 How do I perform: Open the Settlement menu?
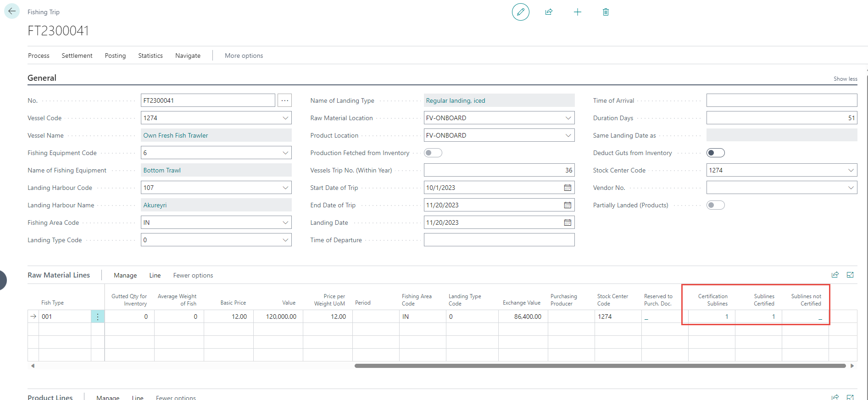pos(77,56)
